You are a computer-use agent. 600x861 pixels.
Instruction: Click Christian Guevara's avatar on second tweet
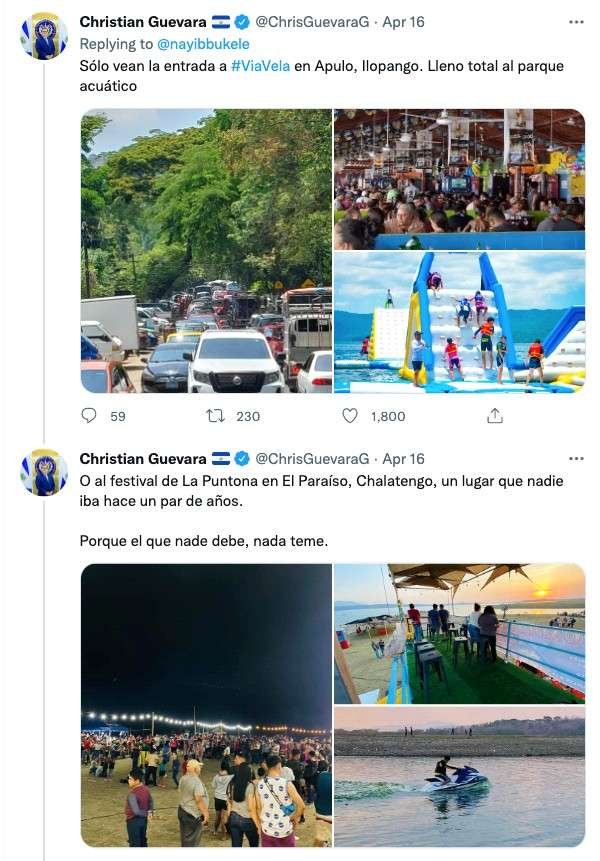coord(44,472)
